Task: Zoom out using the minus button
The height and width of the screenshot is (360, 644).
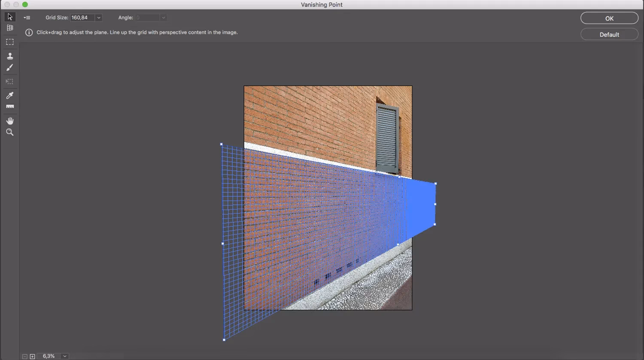Action: pyautogui.click(x=24, y=356)
